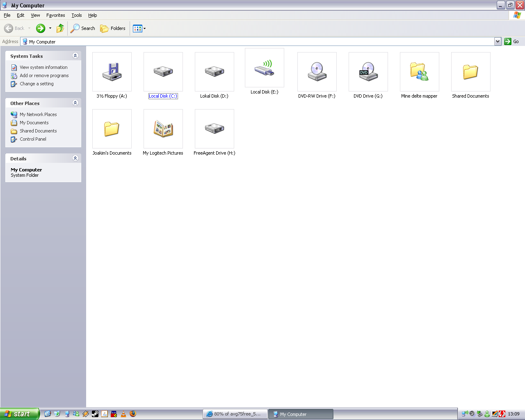Click Add or remove programs link
Viewport: 525px width, 420px height.
(x=44, y=75)
